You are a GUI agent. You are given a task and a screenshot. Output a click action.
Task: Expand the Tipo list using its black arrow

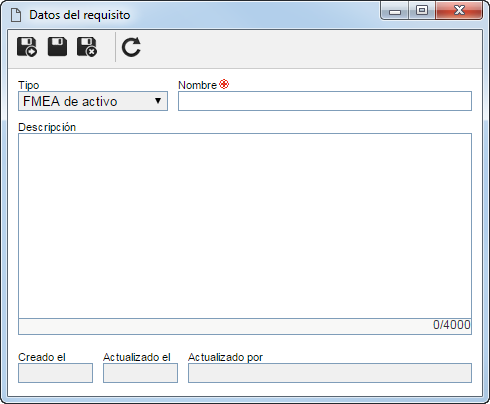tap(158, 101)
